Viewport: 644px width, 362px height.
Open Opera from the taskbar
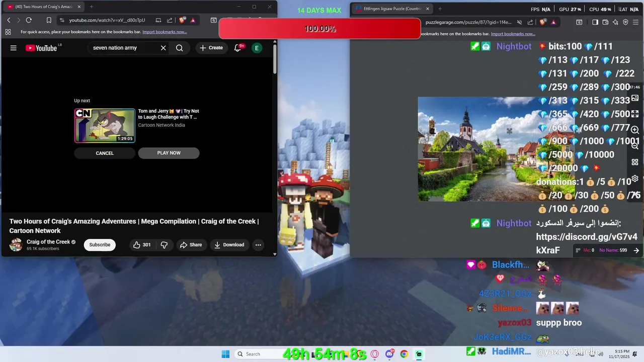[374, 354]
